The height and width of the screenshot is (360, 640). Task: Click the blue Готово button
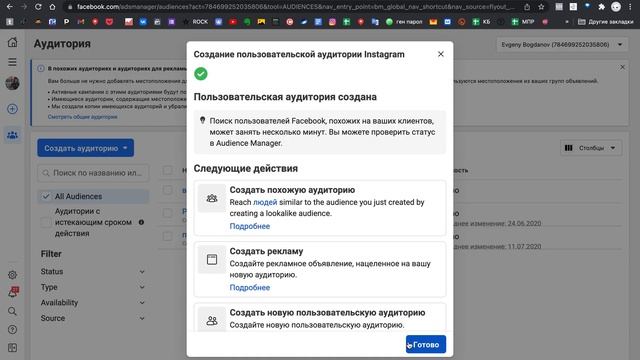(426, 344)
